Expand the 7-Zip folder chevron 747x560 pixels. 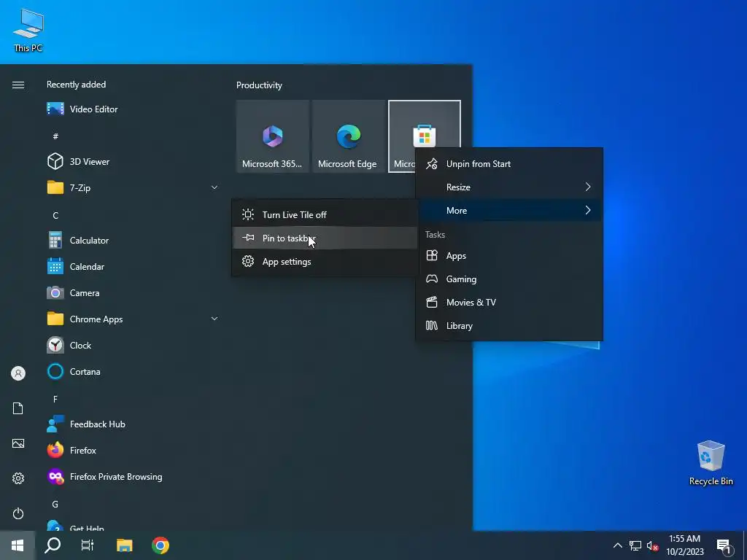214,187
